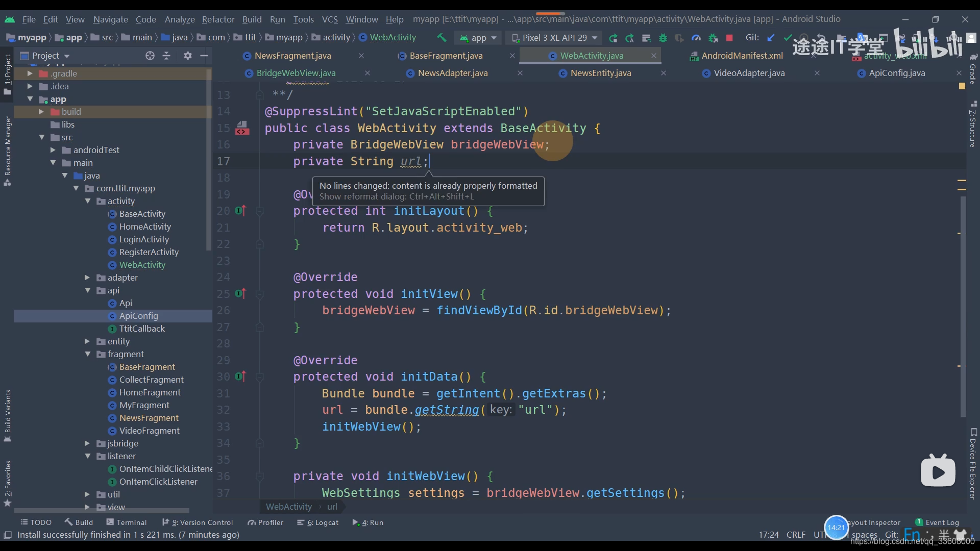
Task: Click the Build hammer icon
Action: tap(441, 37)
